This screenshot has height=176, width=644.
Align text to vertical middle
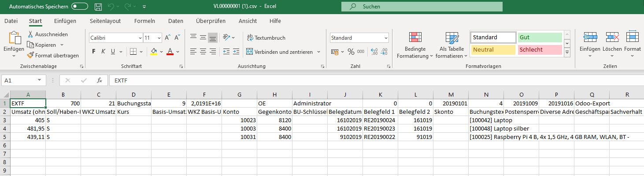203,38
